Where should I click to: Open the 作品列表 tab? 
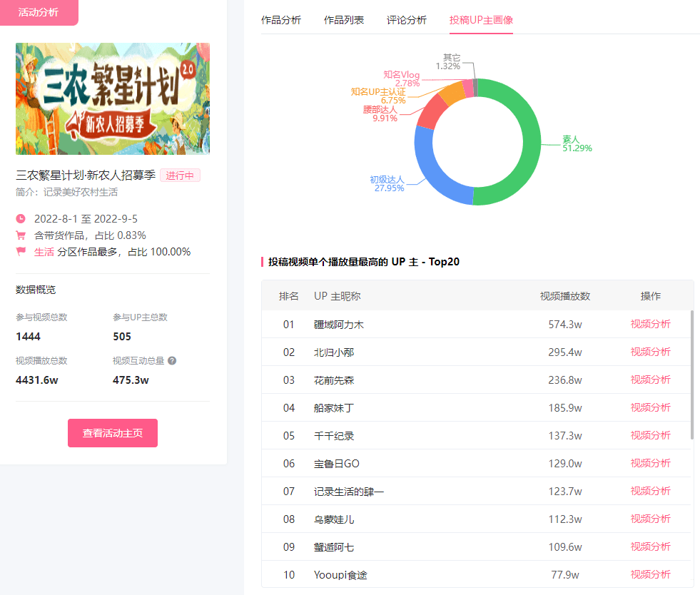click(344, 20)
